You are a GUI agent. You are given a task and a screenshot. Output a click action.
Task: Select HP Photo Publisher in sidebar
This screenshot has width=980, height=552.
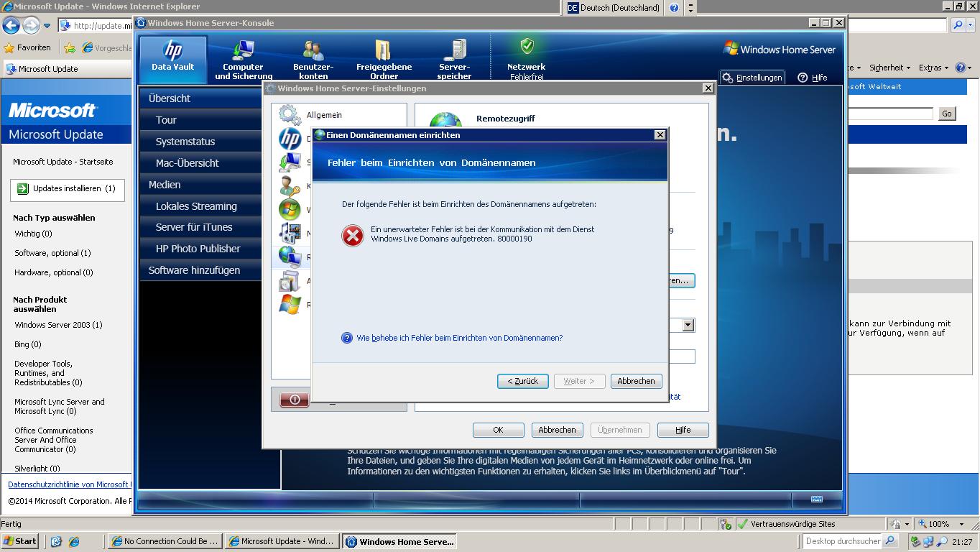point(201,249)
